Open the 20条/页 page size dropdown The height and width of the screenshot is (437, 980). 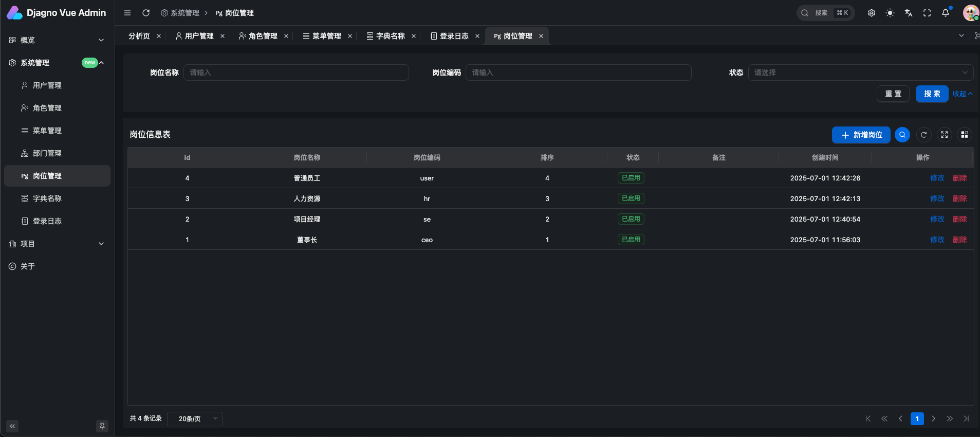click(x=195, y=419)
